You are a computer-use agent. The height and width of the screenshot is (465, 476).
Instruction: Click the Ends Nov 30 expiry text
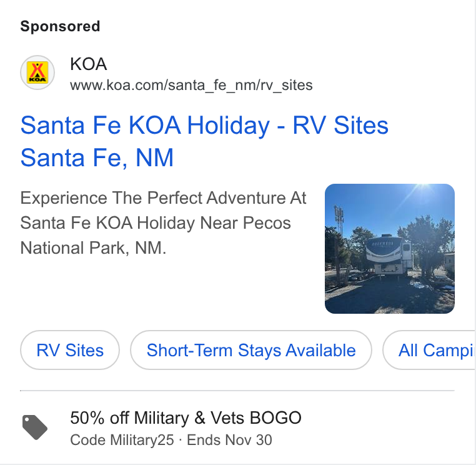[x=229, y=440]
